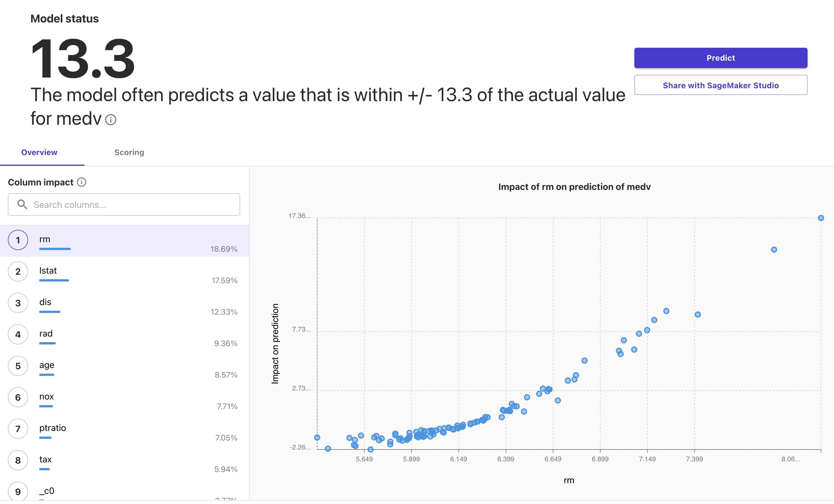Select the tax column row
This screenshot has height=504, width=834.
(x=125, y=460)
